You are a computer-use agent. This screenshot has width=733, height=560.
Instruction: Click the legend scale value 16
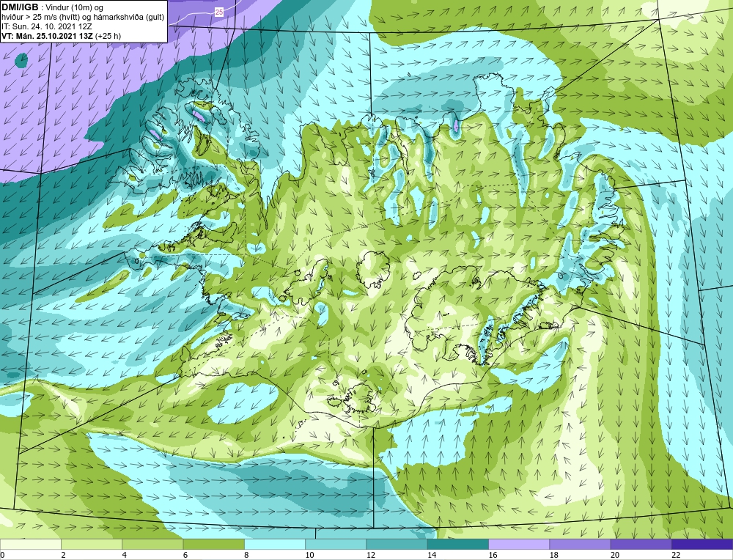point(493,556)
